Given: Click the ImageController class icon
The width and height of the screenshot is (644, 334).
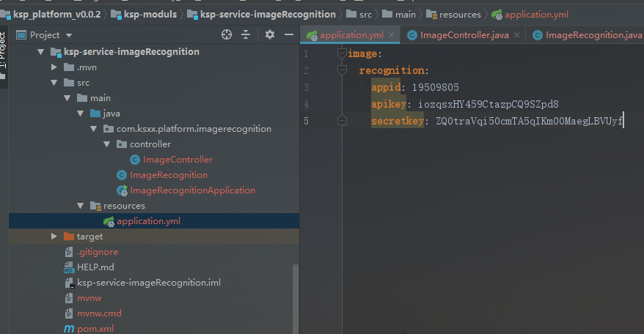Looking at the screenshot, I should (x=135, y=160).
